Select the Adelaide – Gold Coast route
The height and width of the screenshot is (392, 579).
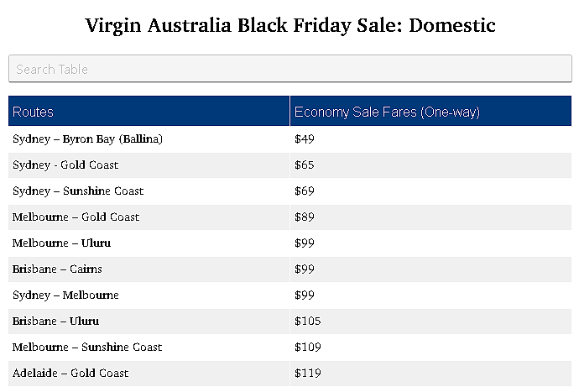coord(70,374)
